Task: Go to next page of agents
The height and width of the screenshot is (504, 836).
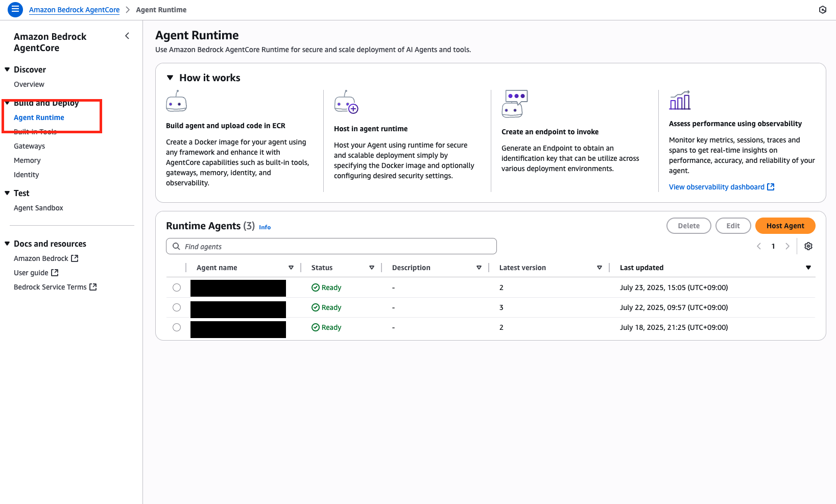Action: (x=787, y=246)
